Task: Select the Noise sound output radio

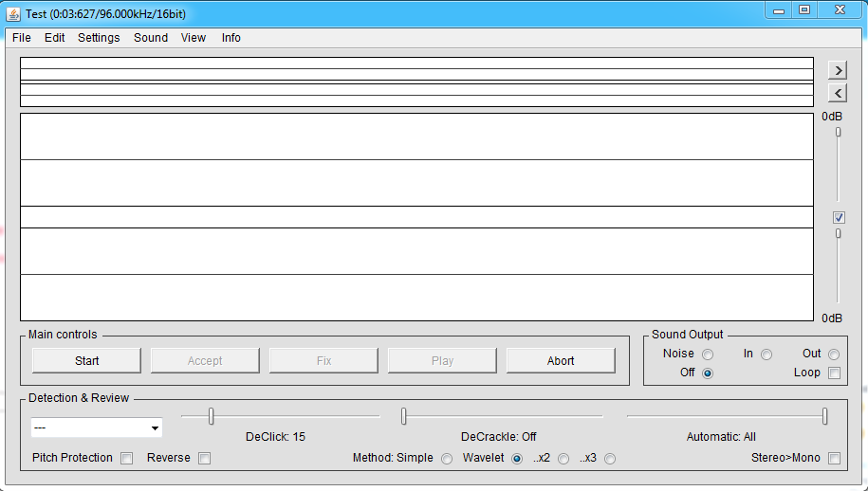Action: [708, 355]
